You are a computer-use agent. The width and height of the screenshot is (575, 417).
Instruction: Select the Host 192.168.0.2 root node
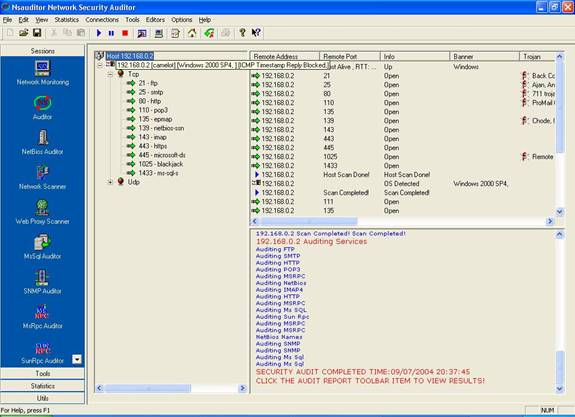click(x=130, y=56)
